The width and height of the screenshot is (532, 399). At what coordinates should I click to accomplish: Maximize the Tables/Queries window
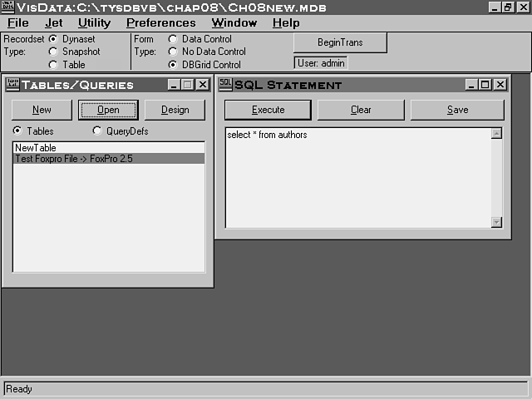pos(187,85)
